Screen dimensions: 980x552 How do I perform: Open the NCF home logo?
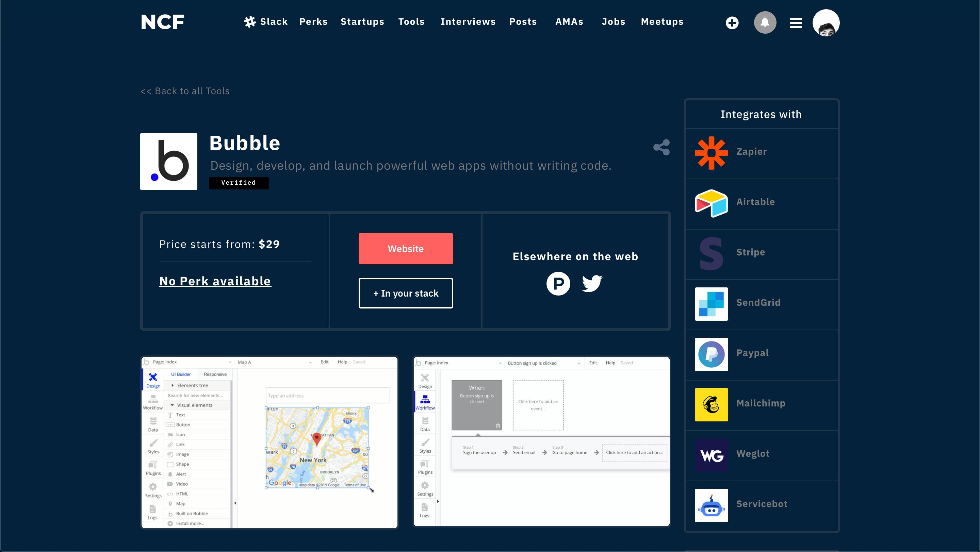click(162, 22)
